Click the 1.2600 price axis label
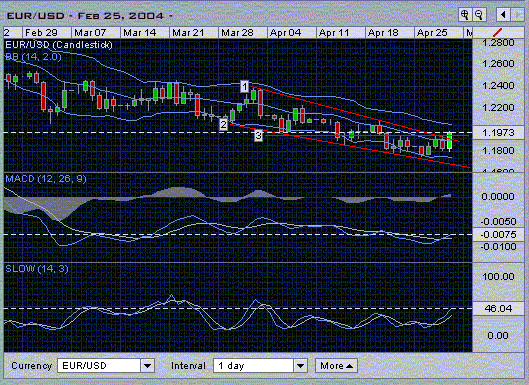This screenshot has width=529, height=385. [x=498, y=64]
